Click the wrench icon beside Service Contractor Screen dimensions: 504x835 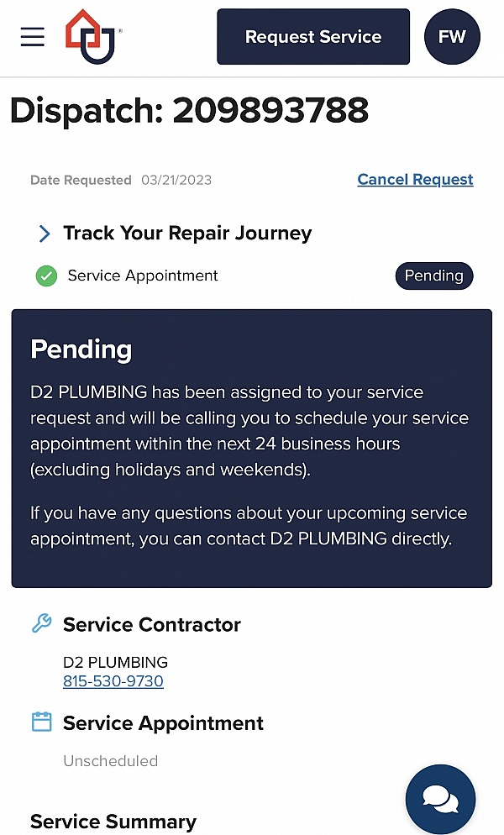click(41, 623)
